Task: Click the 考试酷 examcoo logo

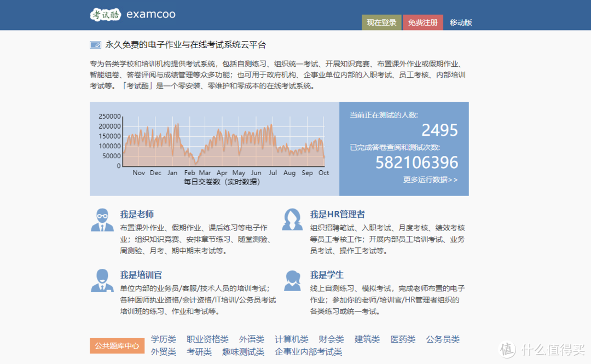Action: (132, 14)
